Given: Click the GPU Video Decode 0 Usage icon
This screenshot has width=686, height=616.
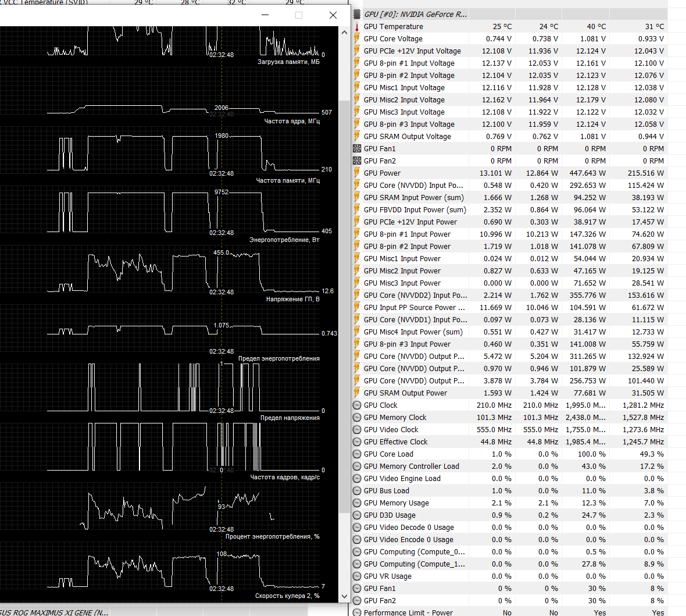Looking at the screenshot, I should coord(356,528).
